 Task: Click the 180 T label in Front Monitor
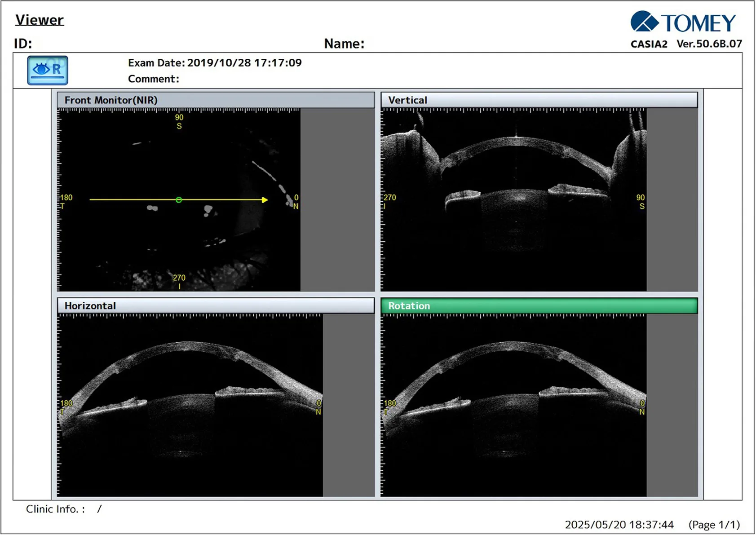click(x=66, y=202)
